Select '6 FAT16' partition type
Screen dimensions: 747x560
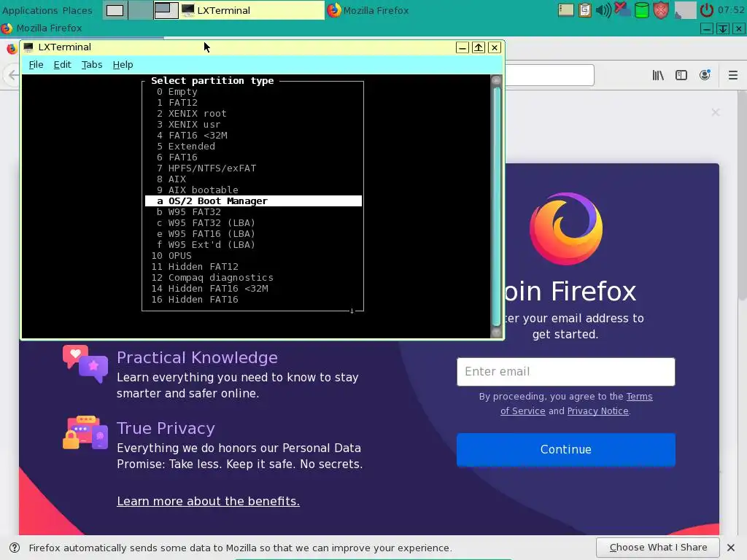click(253, 157)
